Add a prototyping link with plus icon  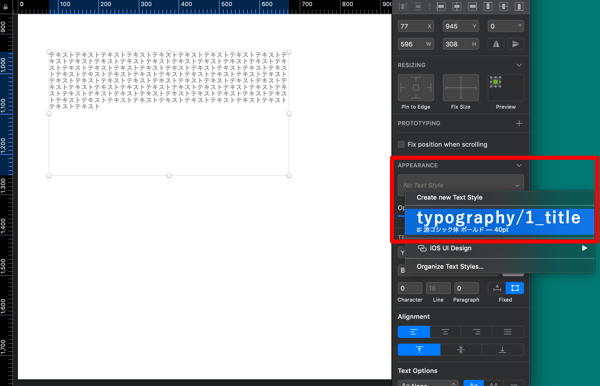tap(519, 123)
